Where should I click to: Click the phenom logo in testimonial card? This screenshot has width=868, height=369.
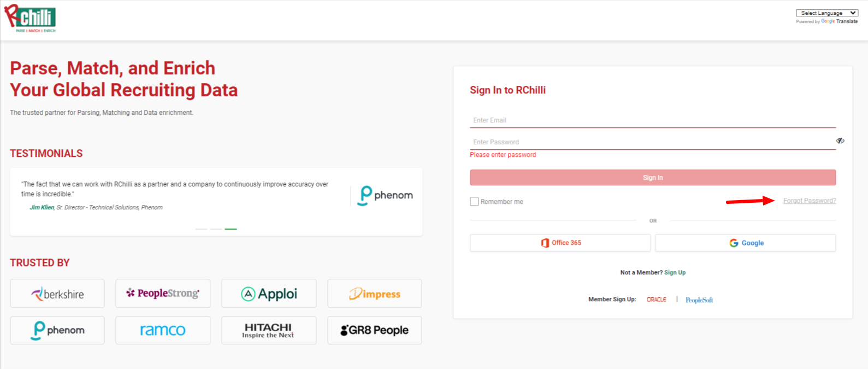tap(385, 195)
